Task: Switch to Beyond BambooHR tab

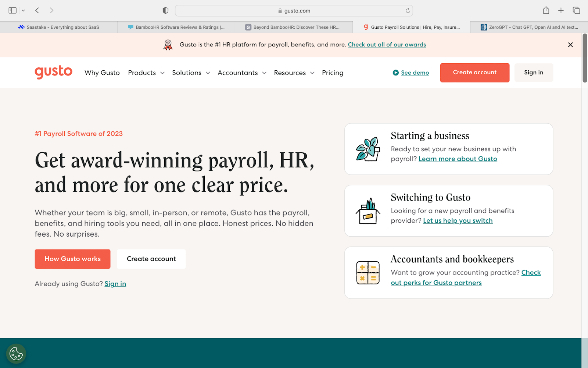Action: 294,27
